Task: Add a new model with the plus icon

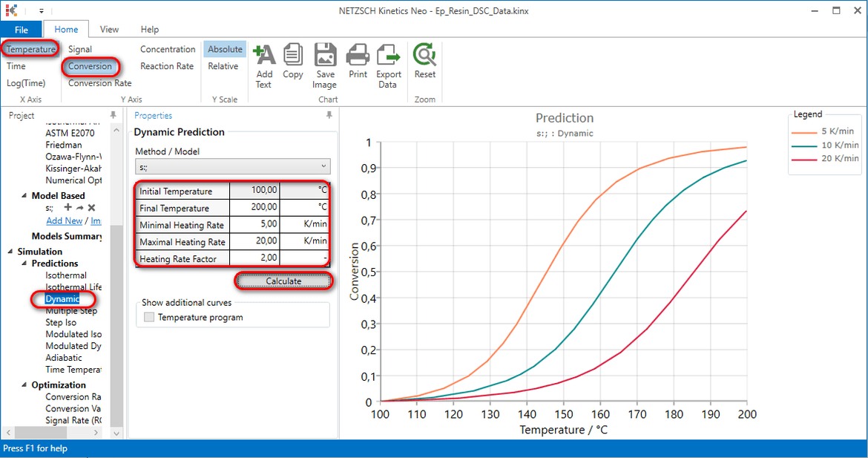Action: click(70, 208)
